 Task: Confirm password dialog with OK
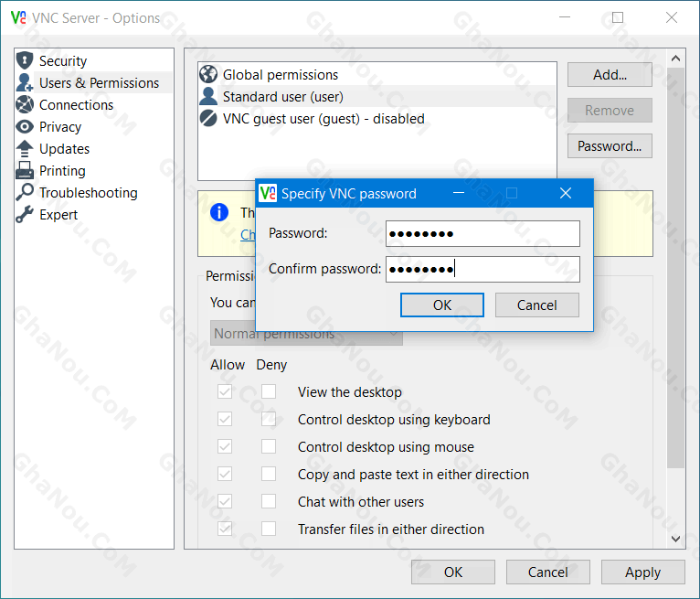click(442, 305)
